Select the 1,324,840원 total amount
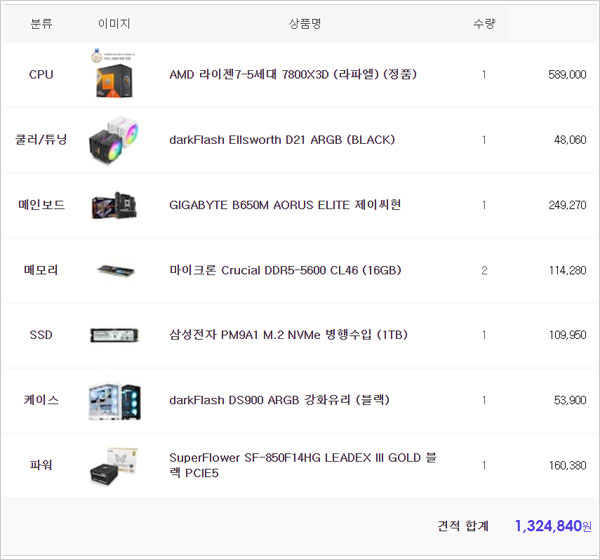 tap(553, 526)
